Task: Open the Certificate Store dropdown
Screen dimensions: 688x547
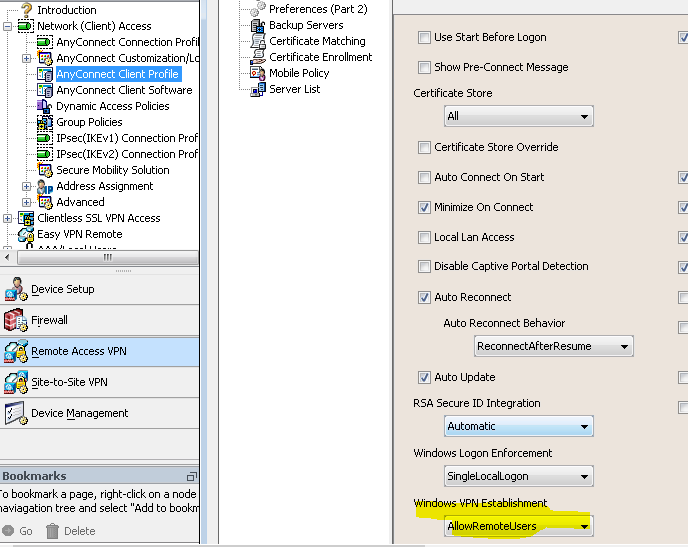Action: 518,116
